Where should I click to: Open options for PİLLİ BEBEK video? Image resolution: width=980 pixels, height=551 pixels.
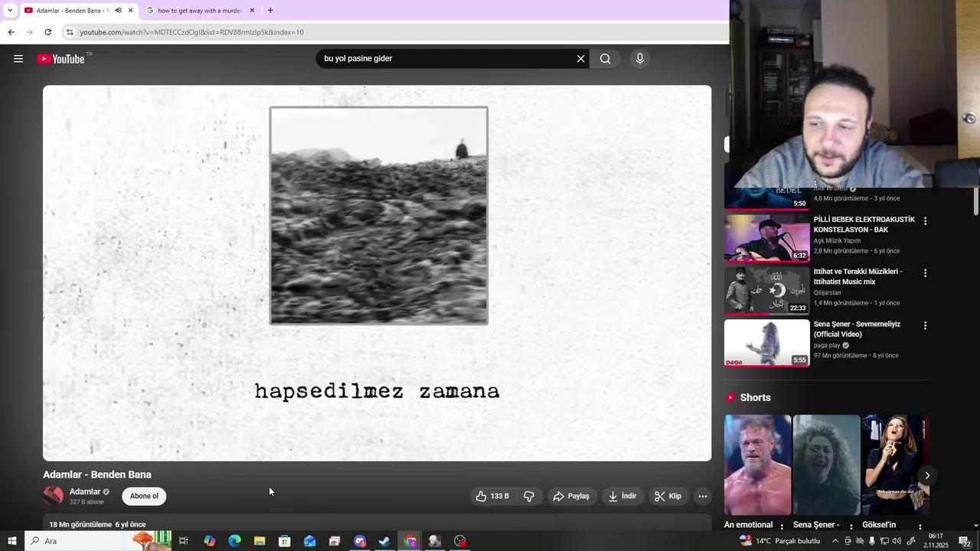925,221
